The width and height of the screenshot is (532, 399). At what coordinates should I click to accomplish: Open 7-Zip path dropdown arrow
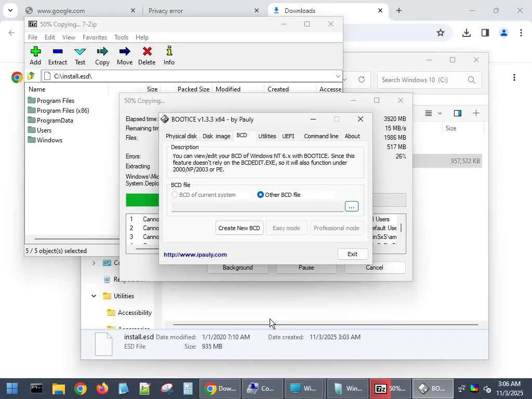click(338, 76)
